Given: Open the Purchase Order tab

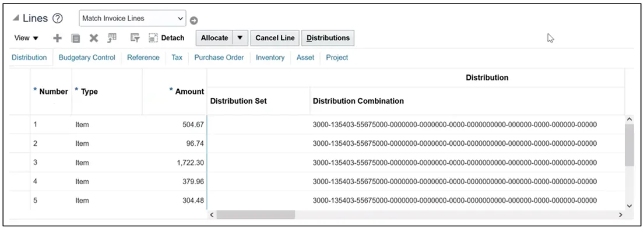Looking at the screenshot, I should (x=219, y=58).
